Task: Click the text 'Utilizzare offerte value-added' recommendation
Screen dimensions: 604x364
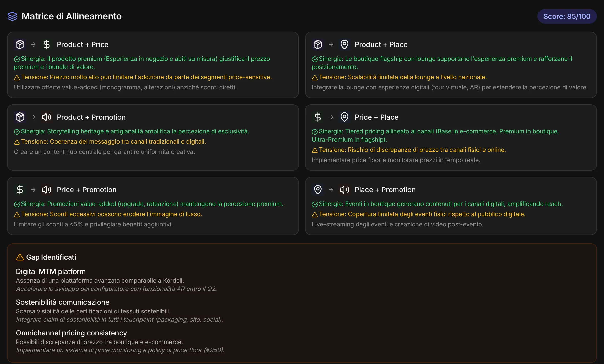Action: (125, 87)
